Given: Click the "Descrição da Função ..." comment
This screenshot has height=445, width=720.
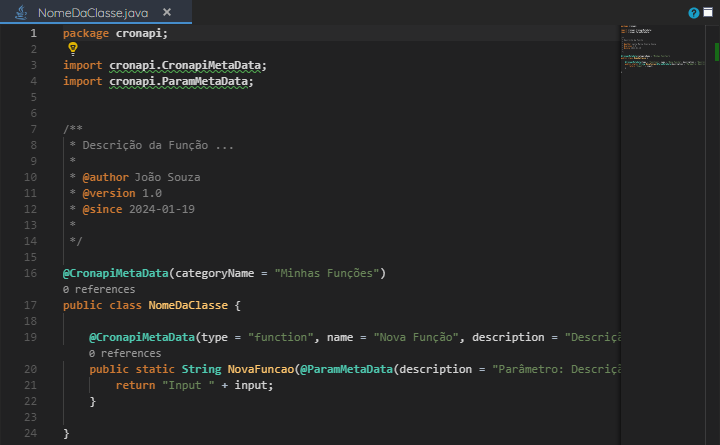Looking at the screenshot, I should click(158, 146).
